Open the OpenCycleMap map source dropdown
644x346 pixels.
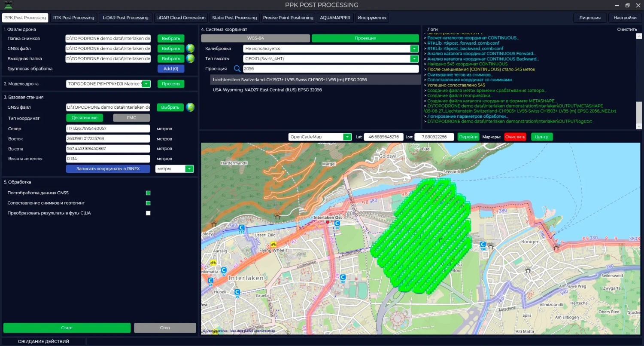(347, 137)
